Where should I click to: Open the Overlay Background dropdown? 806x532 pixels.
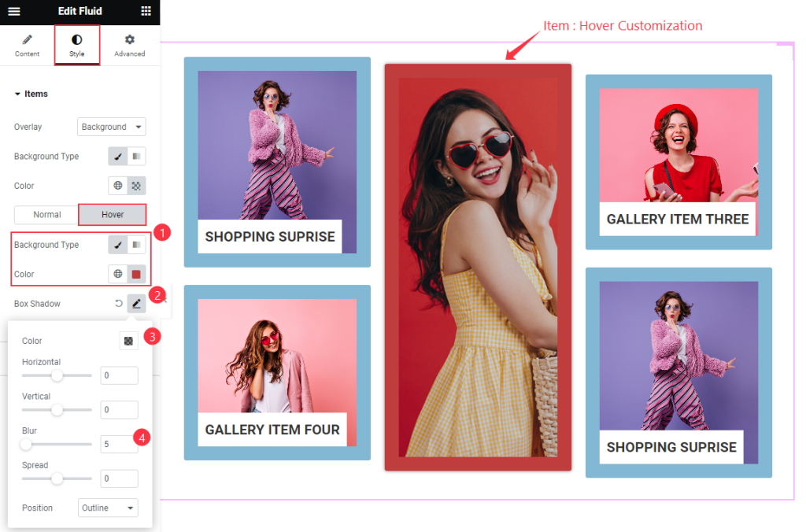[112, 127]
